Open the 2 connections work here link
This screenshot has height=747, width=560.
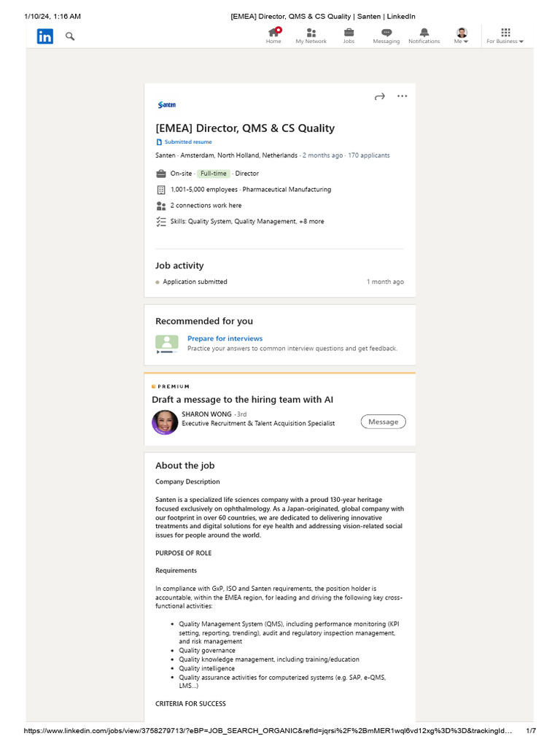tap(206, 206)
